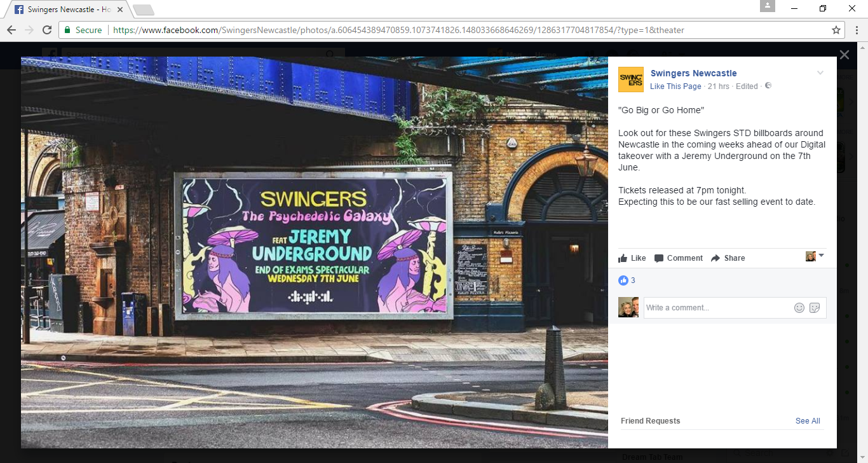Screen dimensions: 868x463
Task: Click the Share button under the post
Action: pos(728,258)
